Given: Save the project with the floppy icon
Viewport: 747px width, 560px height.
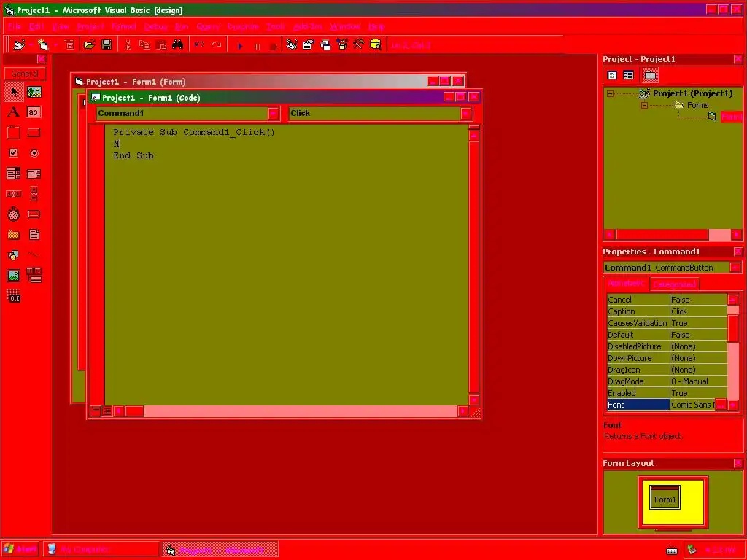Looking at the screenshot, I should [107, 44].
